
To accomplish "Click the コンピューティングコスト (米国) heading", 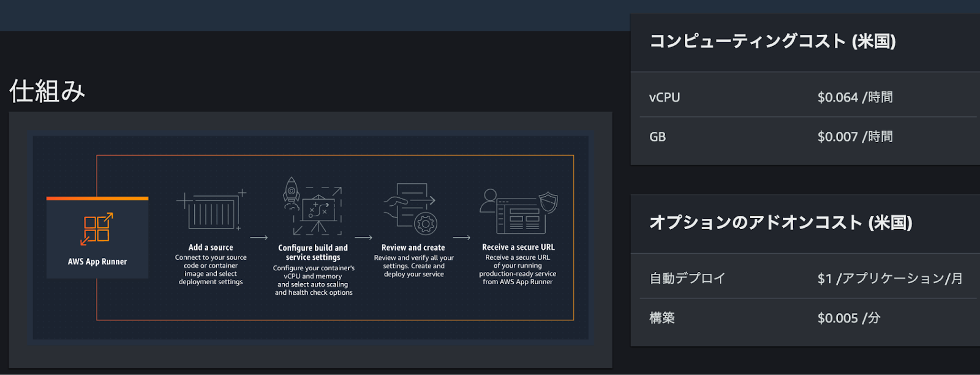I will (772, 41).
